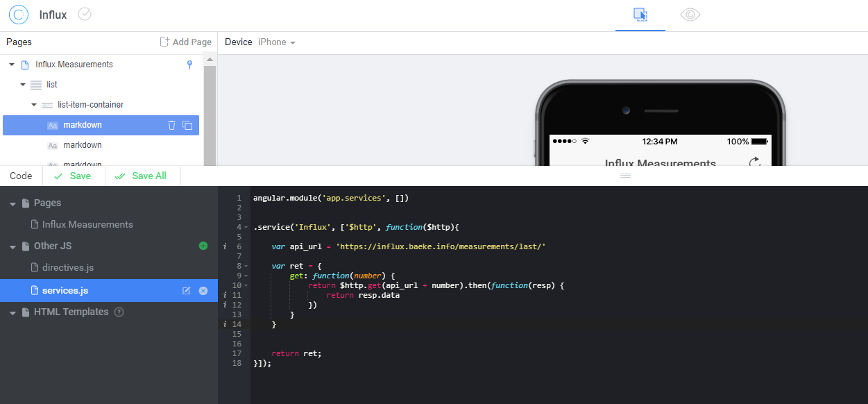Switch to the preview eye mode
Viewport: 868px width, 404px height.
coord(690,15)
